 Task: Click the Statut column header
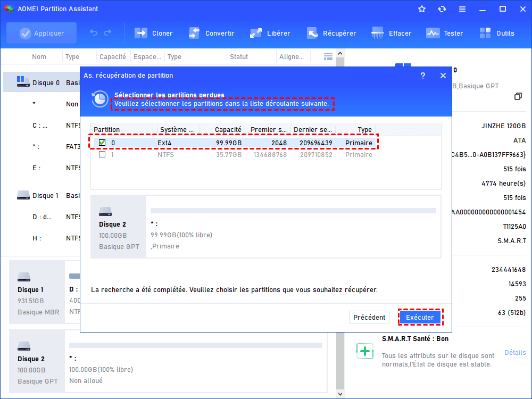click(239, 57)
